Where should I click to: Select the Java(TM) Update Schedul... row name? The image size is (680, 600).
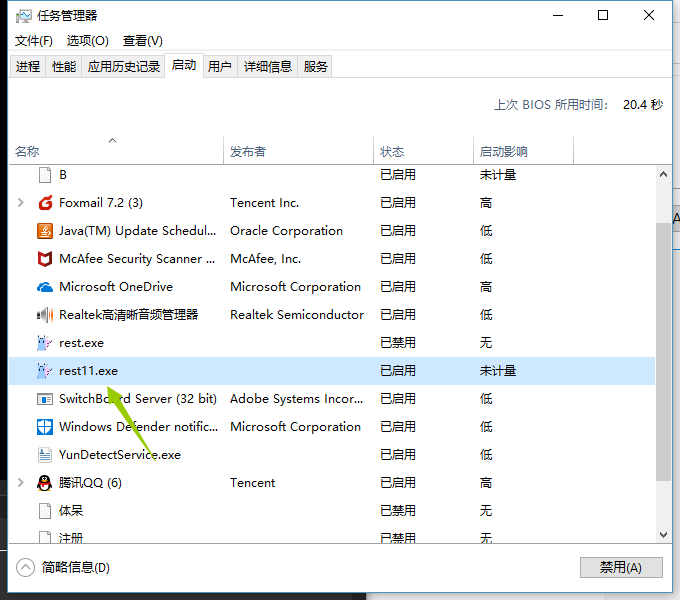(x=137, y=231)
